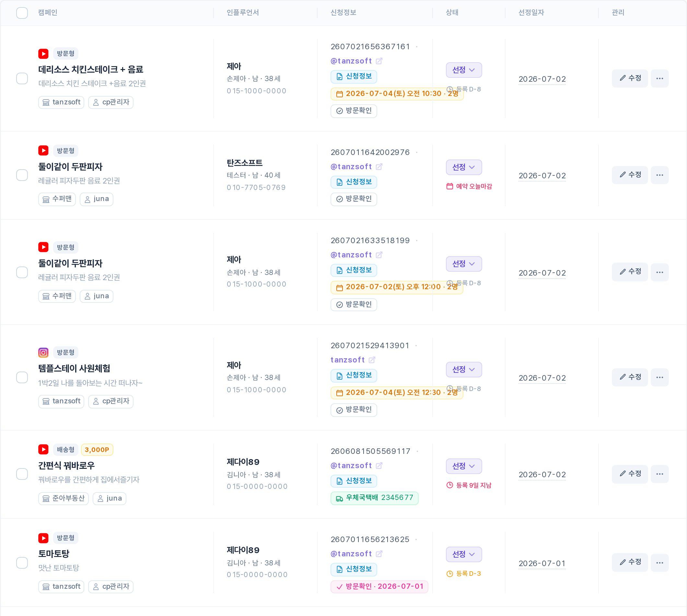Click 방문확인 button for application 2607021633518199
Screen dimensions: 687x616
click(354, 305)
